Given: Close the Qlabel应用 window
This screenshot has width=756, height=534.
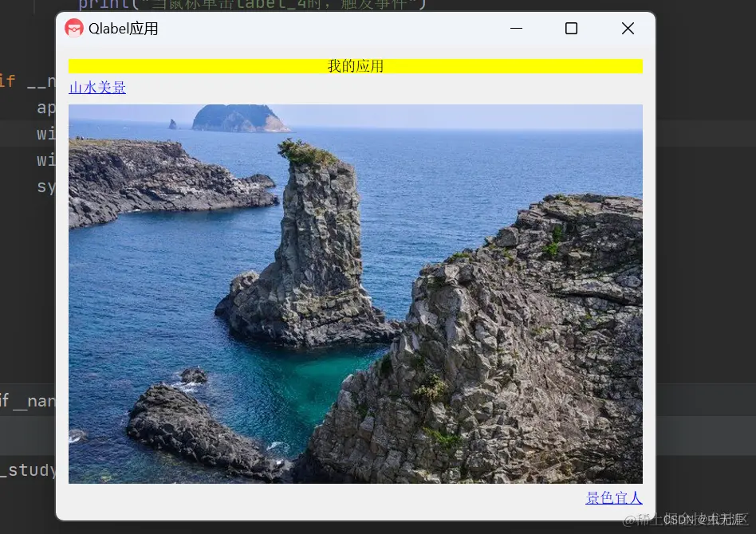Looking at the screenshot, I should tap(628, 28).
